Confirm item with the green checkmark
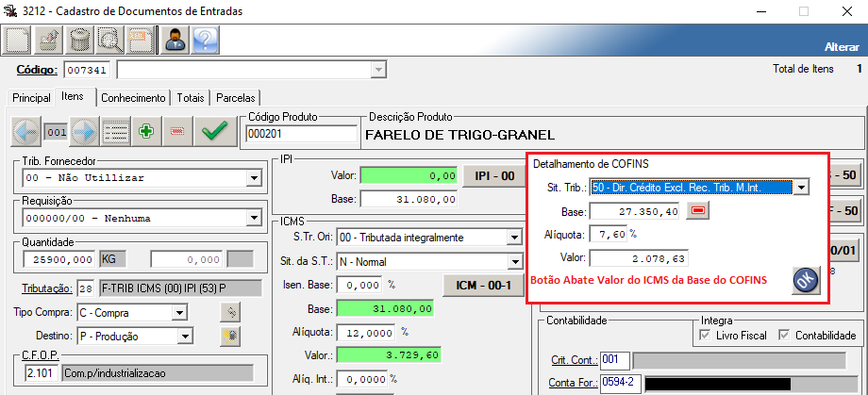 point(215,132)
